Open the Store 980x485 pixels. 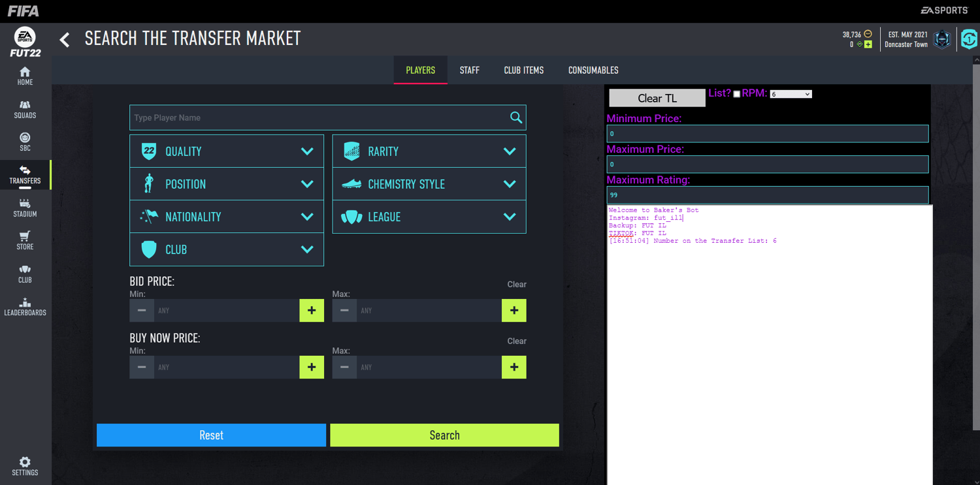pos(25,241)
